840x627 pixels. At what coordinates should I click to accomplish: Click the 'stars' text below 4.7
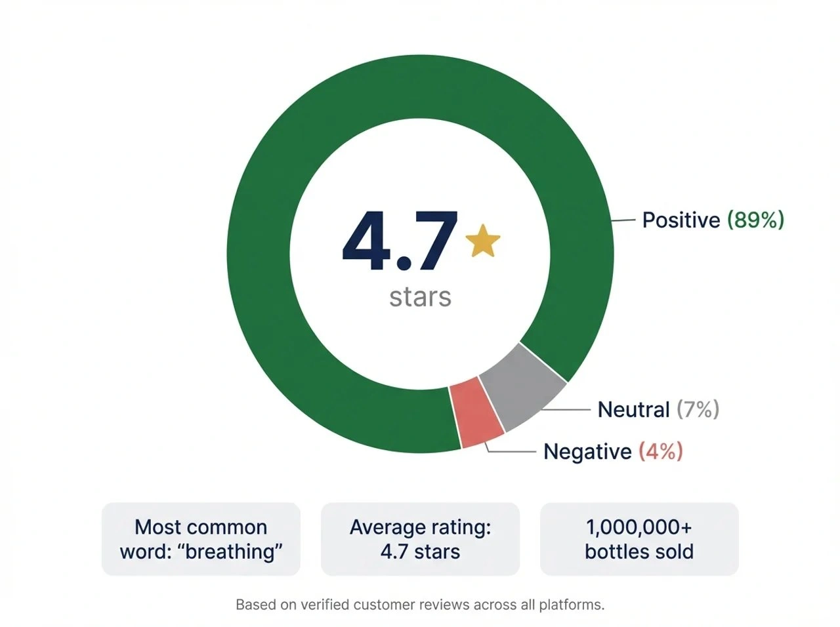coord(420,296)
